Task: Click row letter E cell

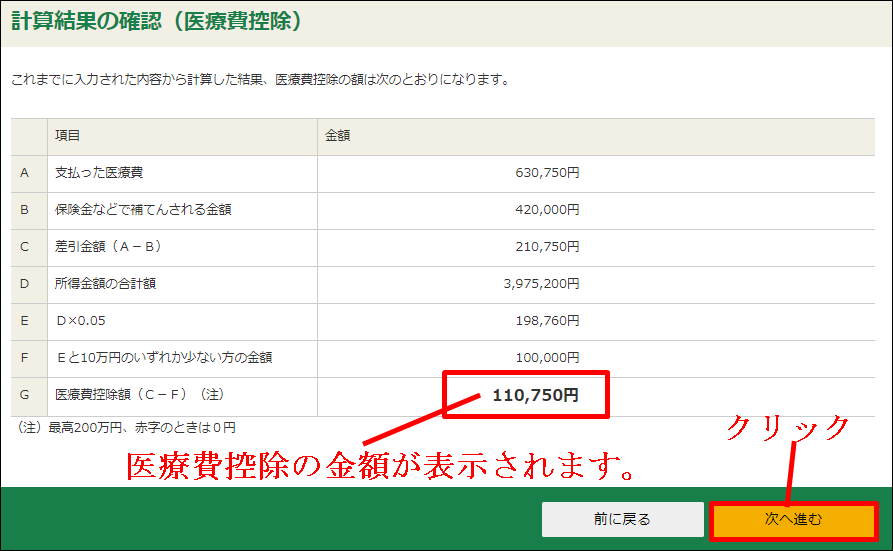Action: (29, 321)
